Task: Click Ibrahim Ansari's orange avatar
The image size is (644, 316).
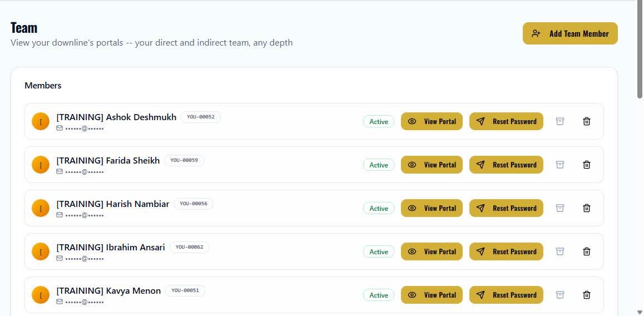Action: (41, 251)
